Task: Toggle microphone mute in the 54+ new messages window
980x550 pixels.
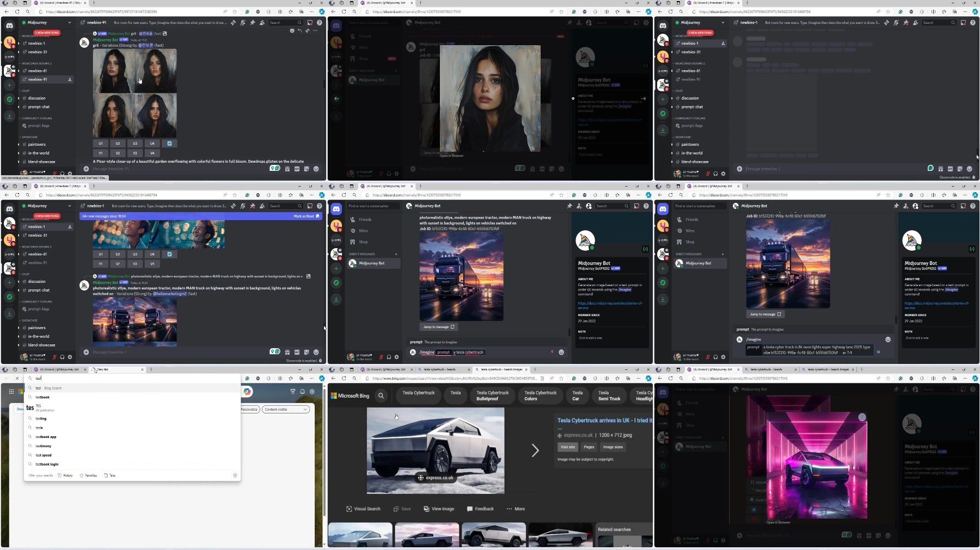Action: click(x=54, y=357)
